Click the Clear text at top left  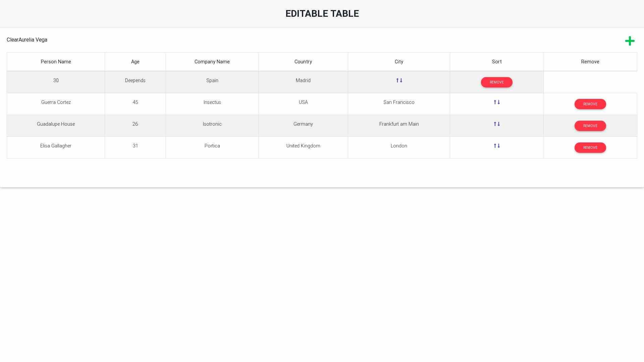12,40
